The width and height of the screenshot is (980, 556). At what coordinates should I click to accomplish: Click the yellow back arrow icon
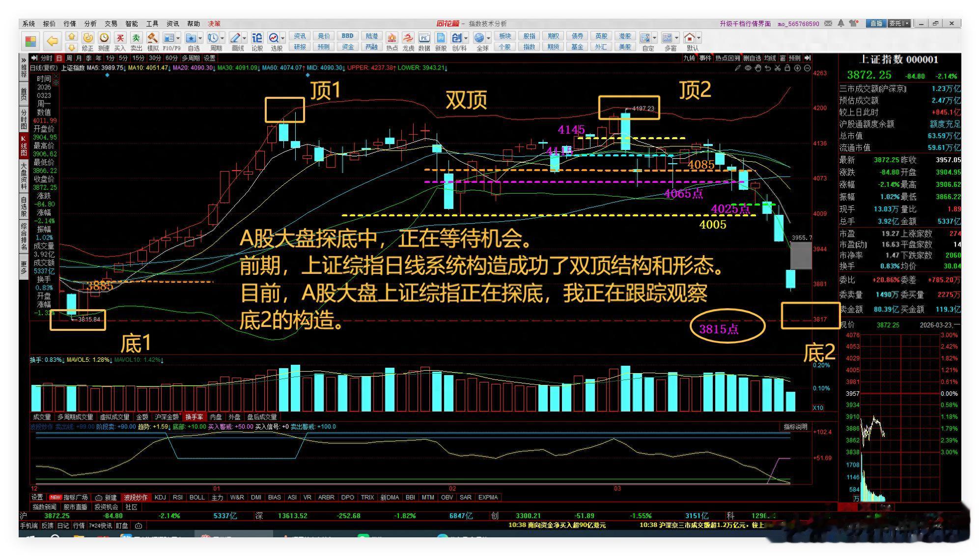click(x=52, y=41)
